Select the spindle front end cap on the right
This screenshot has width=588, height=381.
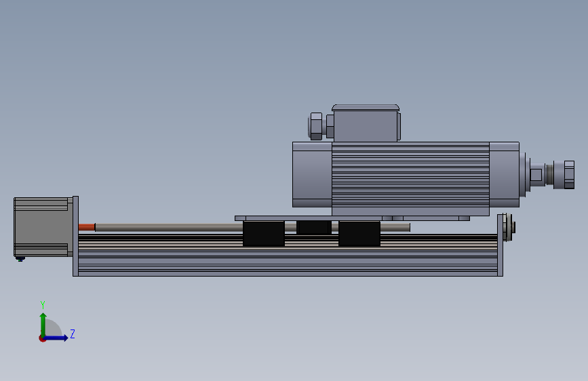point(505,174)
